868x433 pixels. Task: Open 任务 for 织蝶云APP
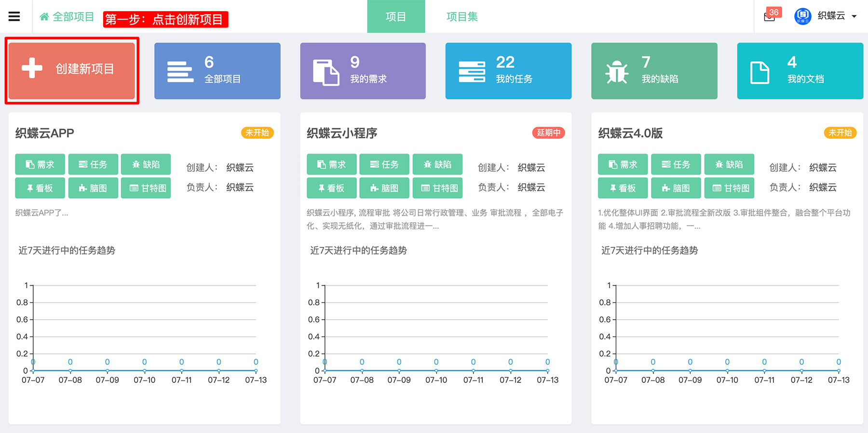tap(93, 164)
